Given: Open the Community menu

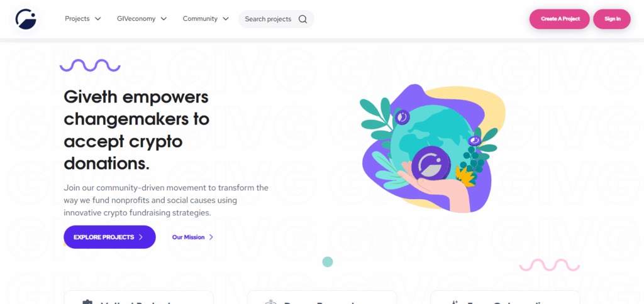Looking at the screenshot, I should 206,19.
